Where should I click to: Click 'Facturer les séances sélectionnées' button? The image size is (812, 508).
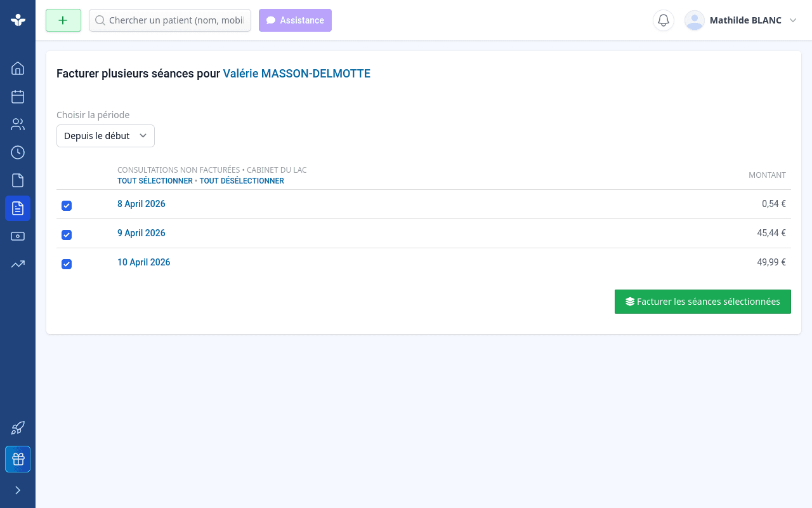pos(703,302)
